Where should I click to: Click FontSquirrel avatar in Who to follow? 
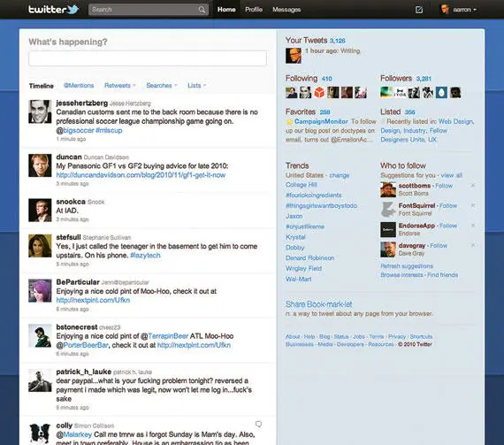click(x=388, y=210)
